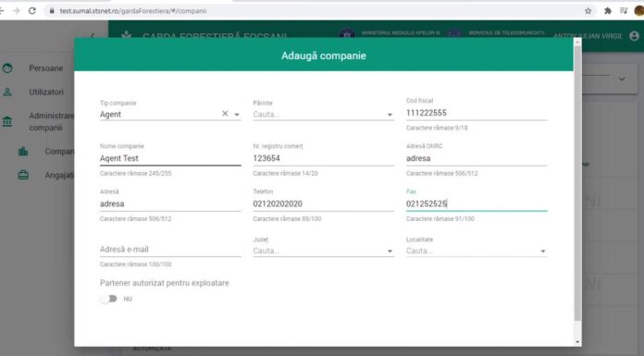Image resolution: width=644 pixels, height=356 pixels.
Task: Collapse sidebar with chevron arrow
Action: coord(93,36)
